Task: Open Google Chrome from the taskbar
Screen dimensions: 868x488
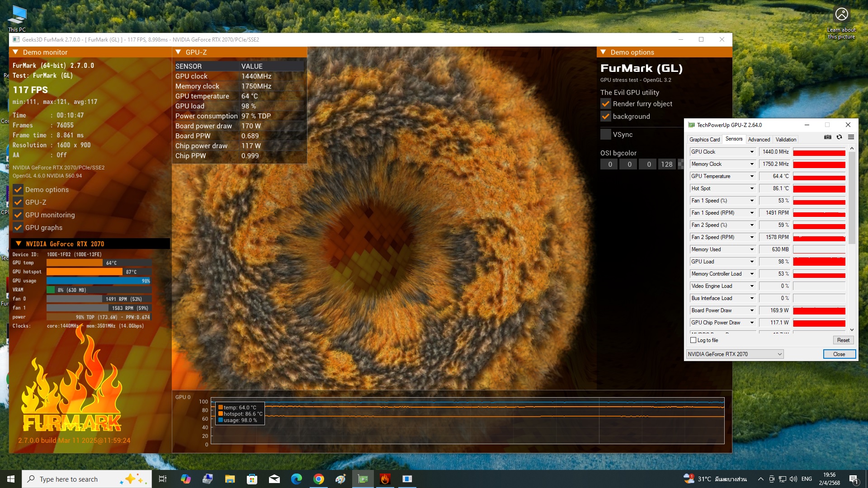Action: (x=318, y=479)
